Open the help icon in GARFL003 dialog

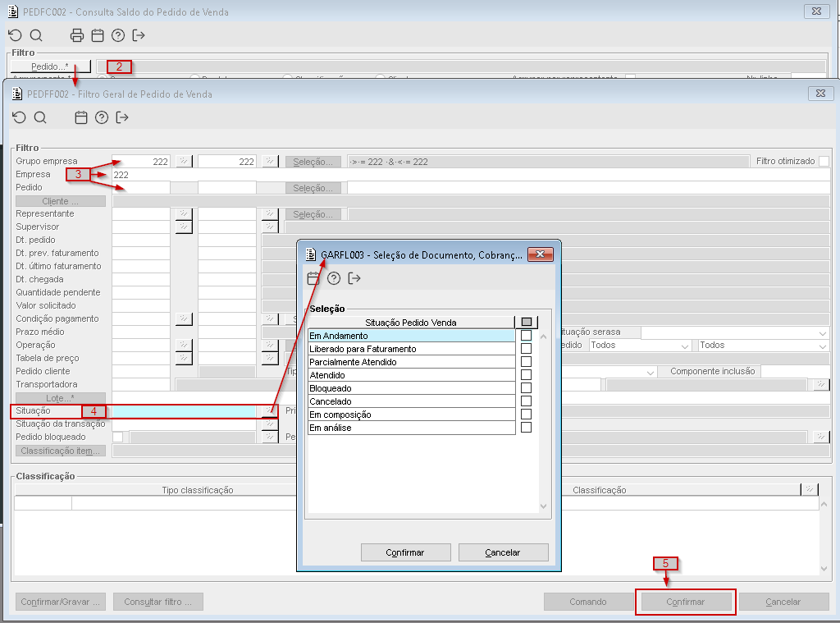(334, 278)
